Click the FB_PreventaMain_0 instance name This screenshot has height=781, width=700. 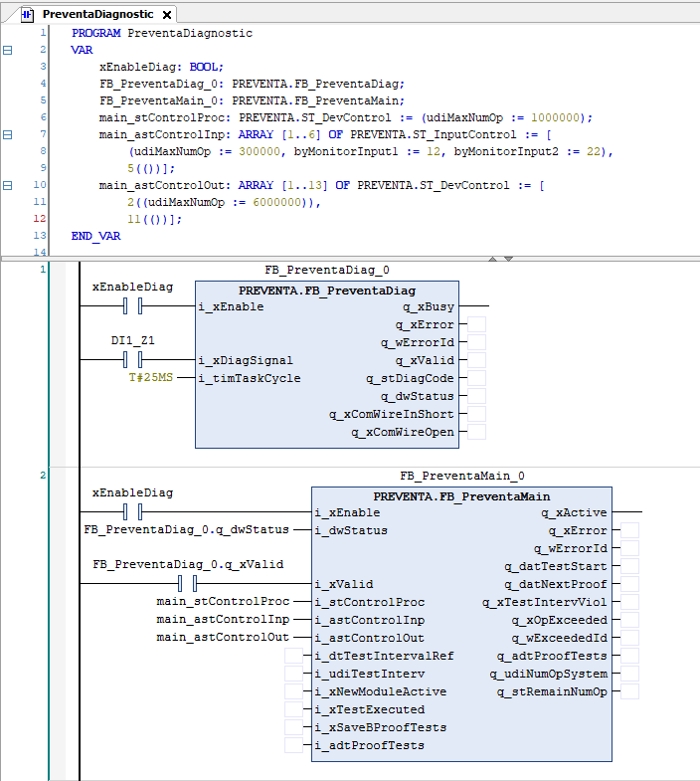[462, 476]
